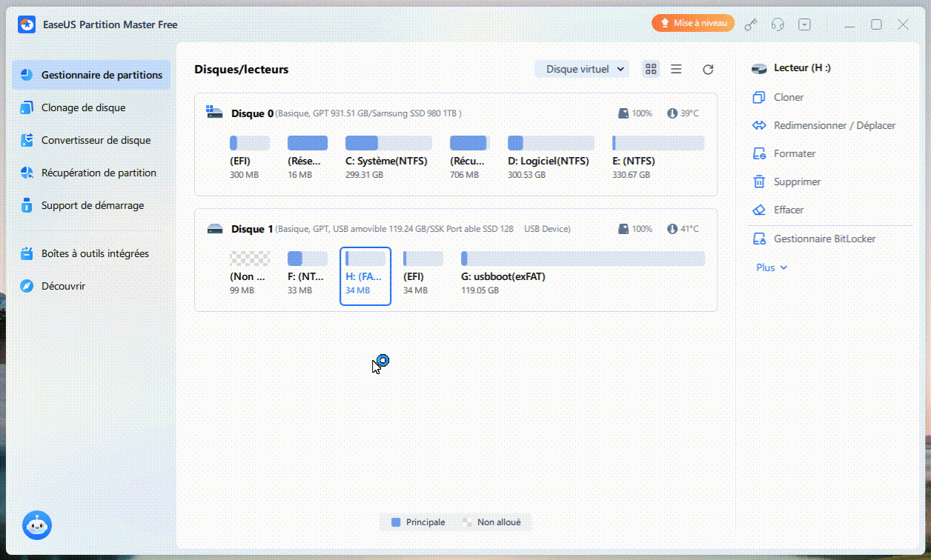Screen dimensions: 931x560
Task: Open the Clonage de disque section
Action: tap(83, 107)
